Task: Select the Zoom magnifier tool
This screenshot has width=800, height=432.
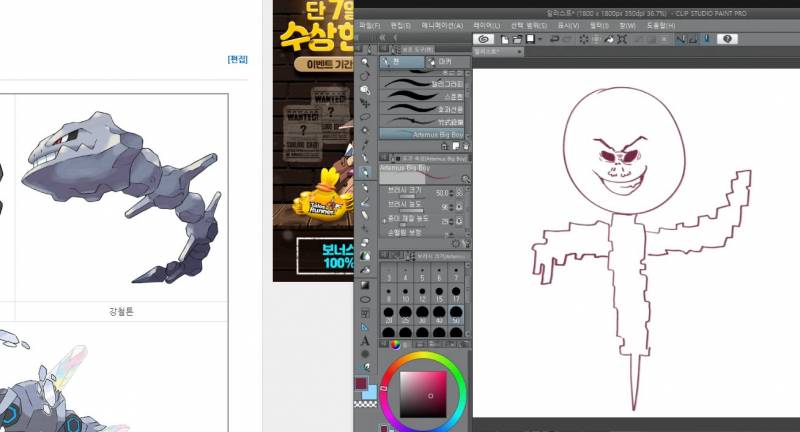Action: coord(365,62)
